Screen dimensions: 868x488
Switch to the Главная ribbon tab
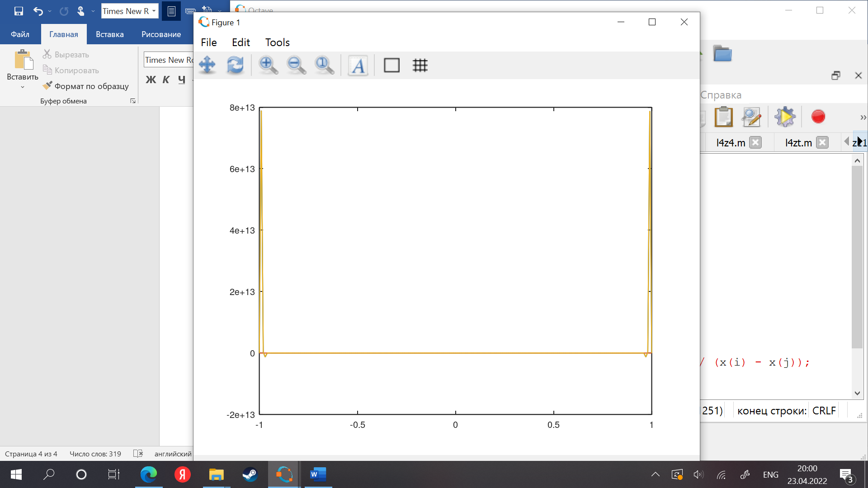click(64, 34)
